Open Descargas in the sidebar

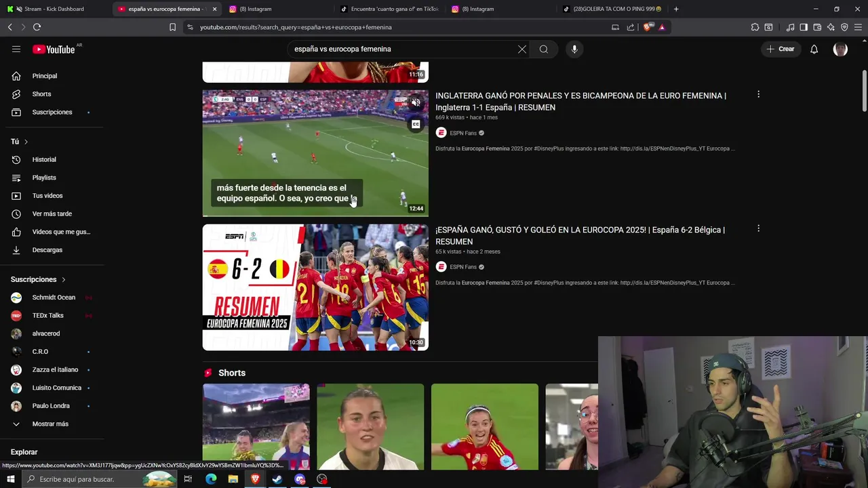click(x=47, y=250)
